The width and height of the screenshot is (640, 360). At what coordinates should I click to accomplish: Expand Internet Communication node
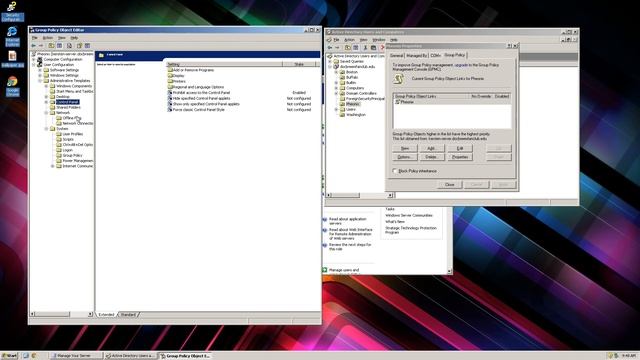click(x=53, y=166)
